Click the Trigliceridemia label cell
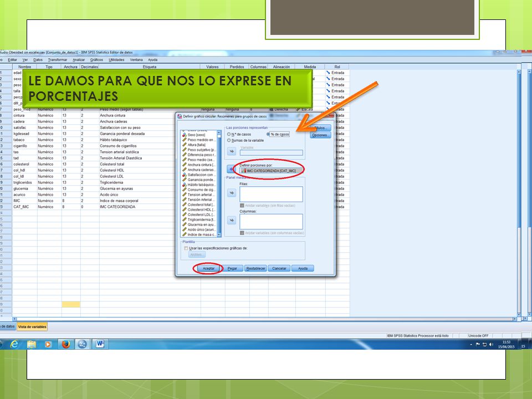 coord(149,182)
